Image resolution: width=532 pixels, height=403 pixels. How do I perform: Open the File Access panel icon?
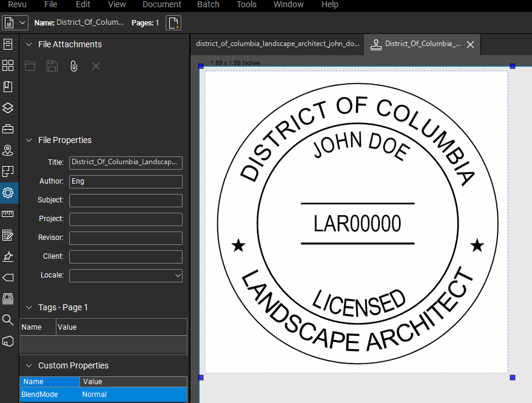pos(8,44)
